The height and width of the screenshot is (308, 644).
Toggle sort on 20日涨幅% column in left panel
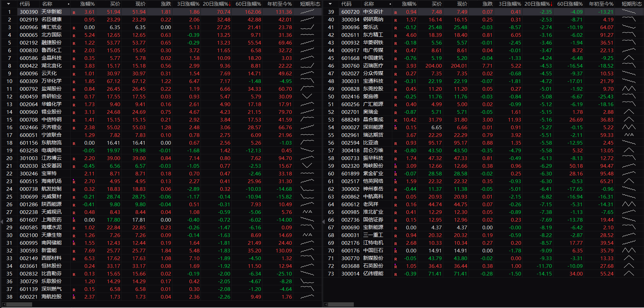point(217,4)
